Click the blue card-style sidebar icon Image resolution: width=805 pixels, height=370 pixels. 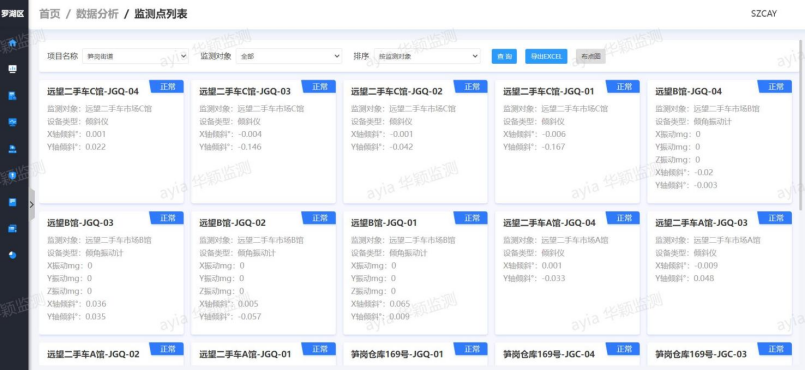pos(13,228)
